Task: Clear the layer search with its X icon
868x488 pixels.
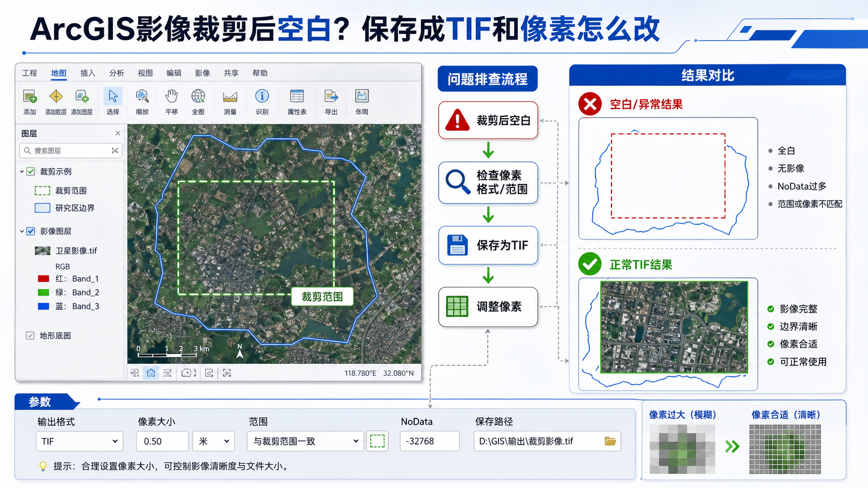Action: (115, 150)
